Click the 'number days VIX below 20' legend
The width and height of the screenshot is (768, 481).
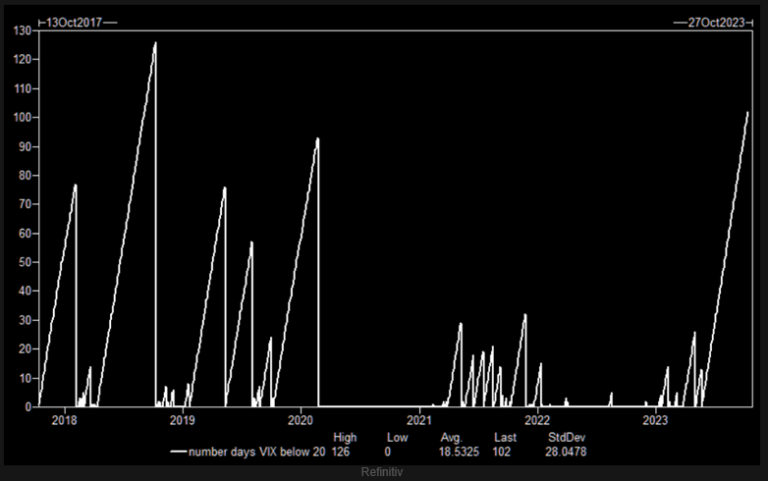(x=256, y=452)
